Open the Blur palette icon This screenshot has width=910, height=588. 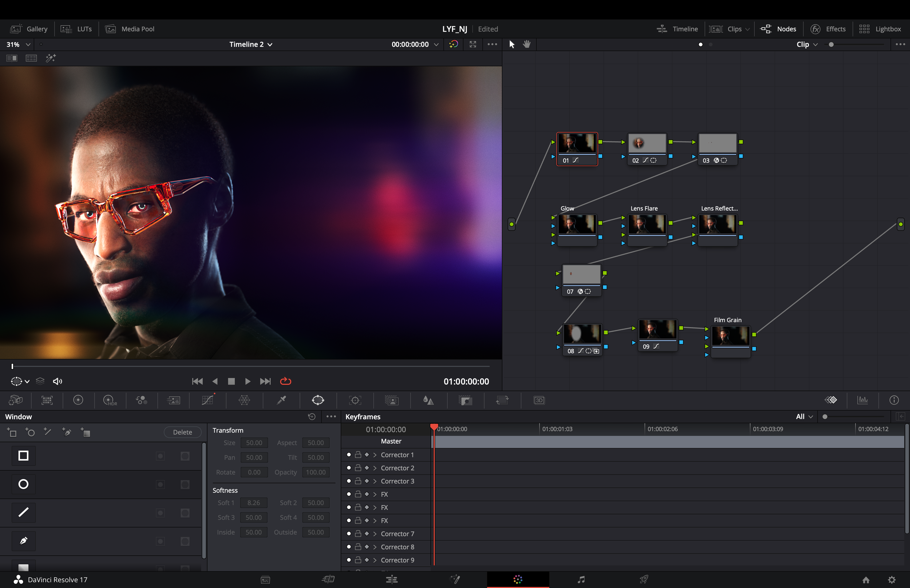(428, 400)
